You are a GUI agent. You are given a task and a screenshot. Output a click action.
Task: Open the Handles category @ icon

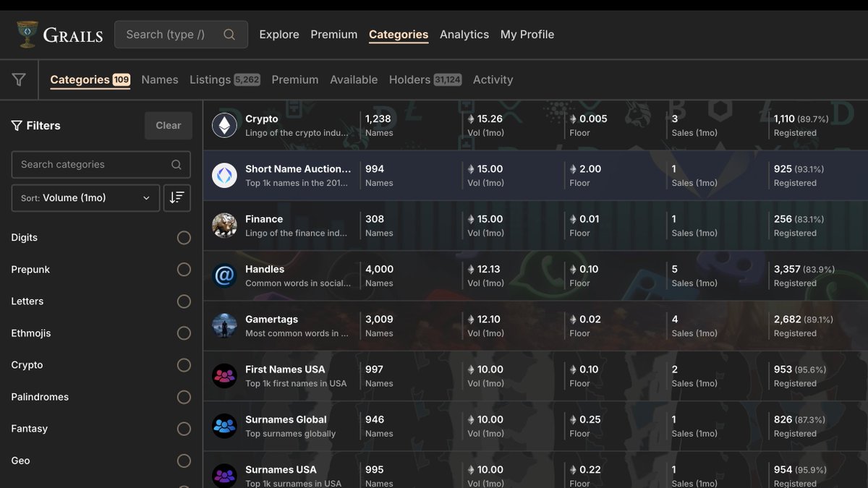tap(224, 276)
